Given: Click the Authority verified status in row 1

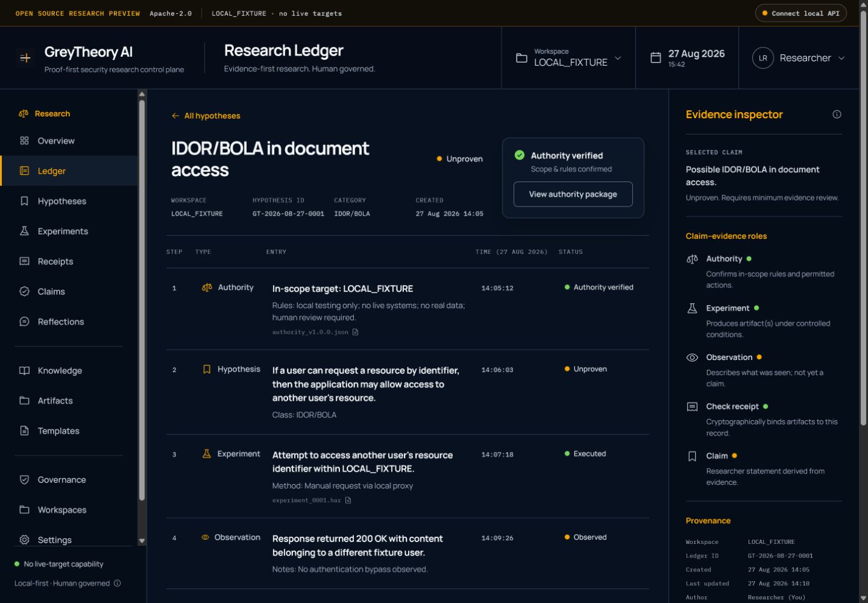Looking at the screenshot, I should [x=599, y=287].
